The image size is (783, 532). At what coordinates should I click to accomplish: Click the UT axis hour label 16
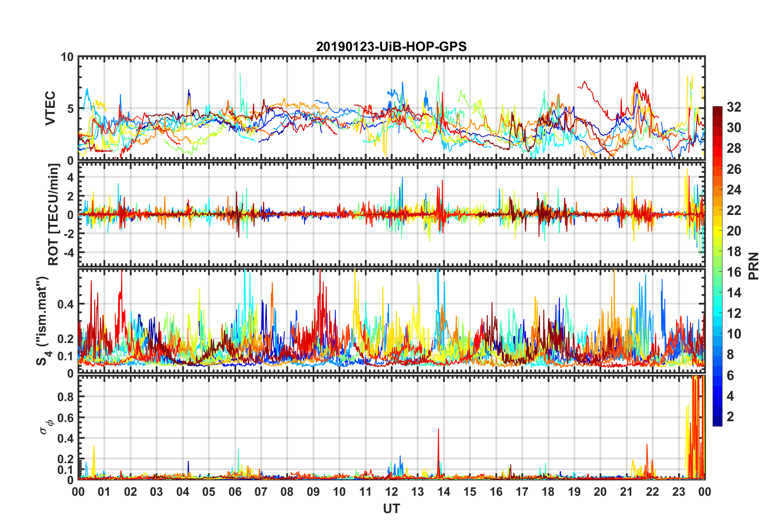coord(496,492)
